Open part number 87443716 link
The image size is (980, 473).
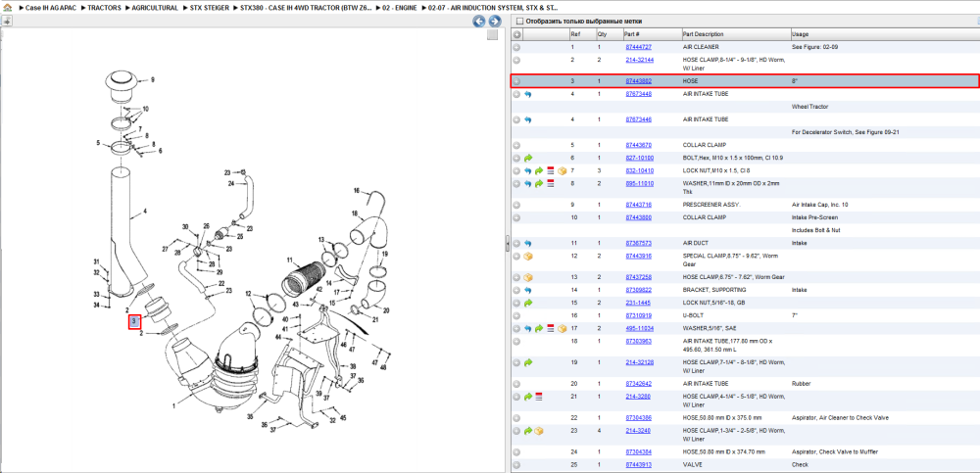pyautogui.click(x=638, y=205)
